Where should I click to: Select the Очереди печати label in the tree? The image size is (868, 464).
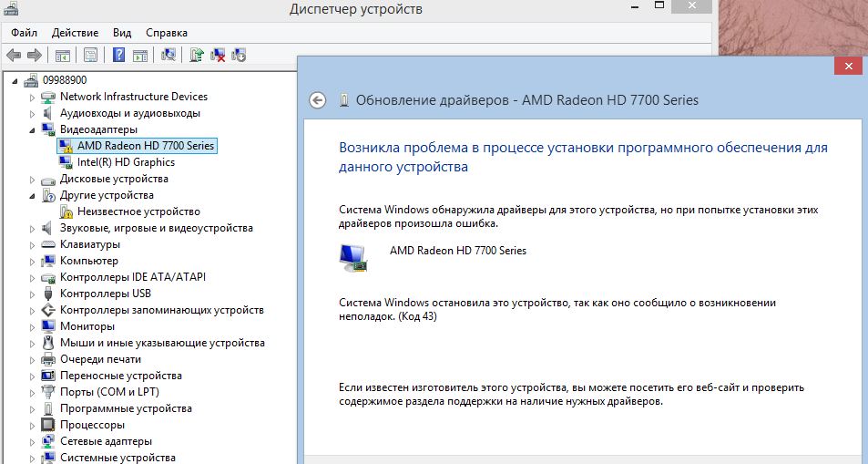pos(101,359)
